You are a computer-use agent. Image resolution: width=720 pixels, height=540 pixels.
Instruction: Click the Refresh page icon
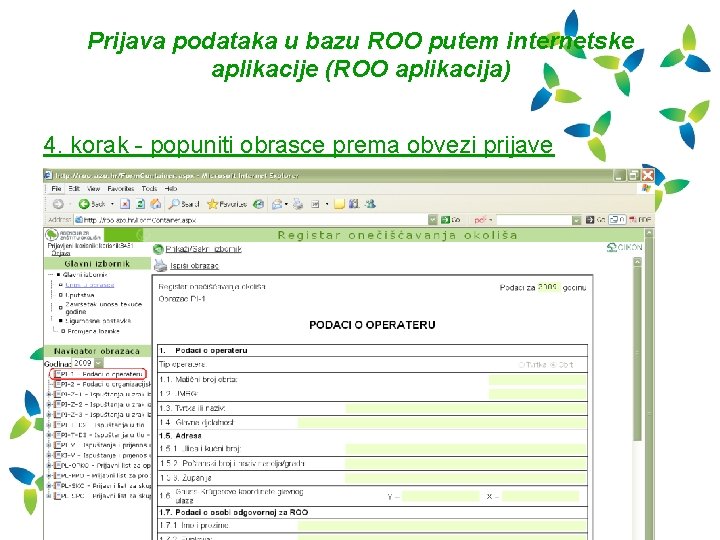(x=141, y=204)
